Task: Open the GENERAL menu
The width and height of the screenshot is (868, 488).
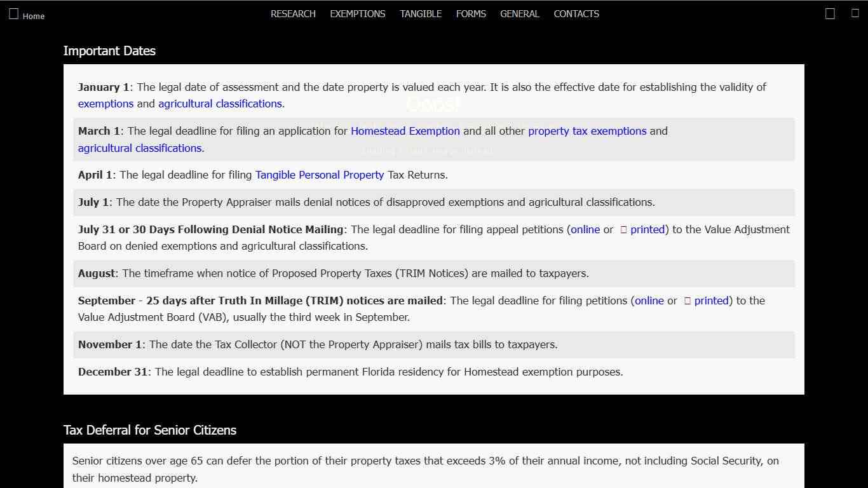Action: (x=520, y=14)
